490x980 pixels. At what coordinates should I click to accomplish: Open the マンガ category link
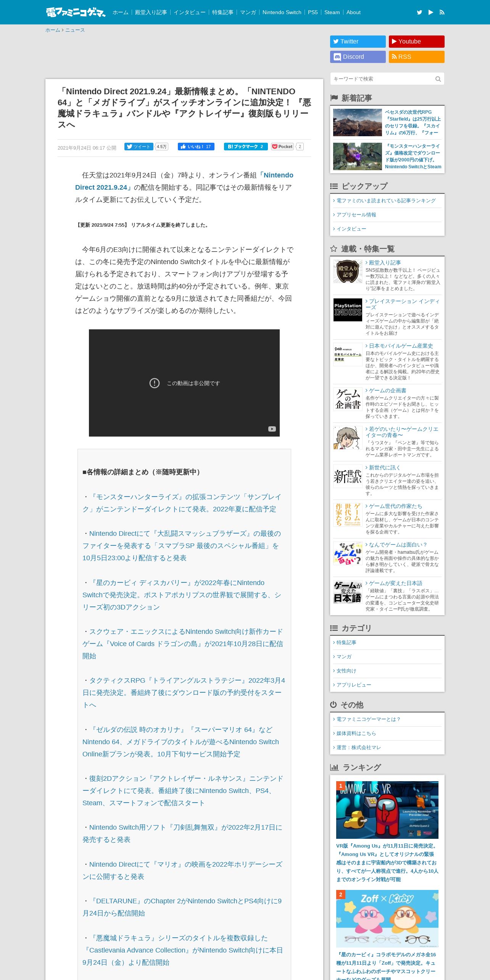(344, 657)
